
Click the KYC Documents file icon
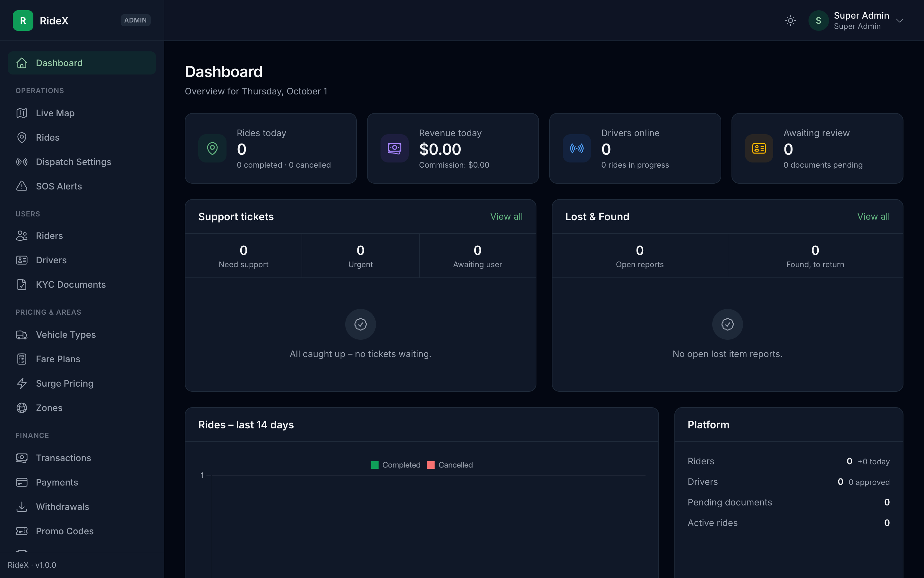tap(22, 285)
